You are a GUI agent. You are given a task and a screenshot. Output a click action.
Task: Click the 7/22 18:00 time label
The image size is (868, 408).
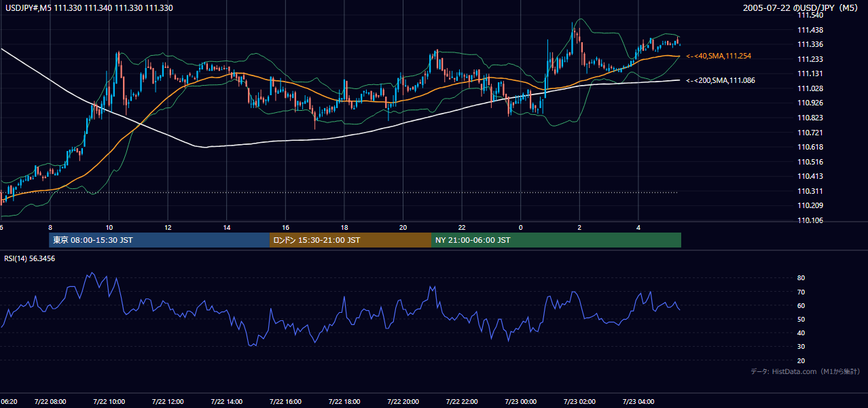click(344, 402)
